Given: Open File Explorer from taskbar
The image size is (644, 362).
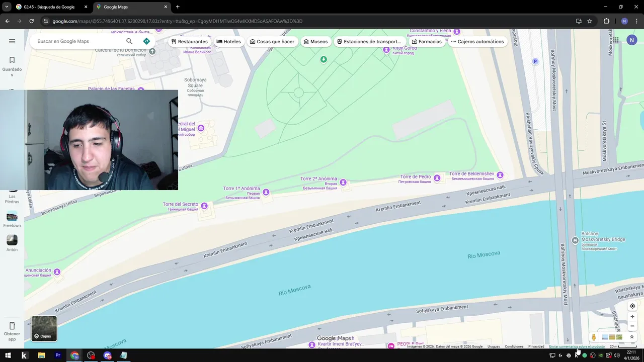Looking at the screenshot, I should coord(41,355).
